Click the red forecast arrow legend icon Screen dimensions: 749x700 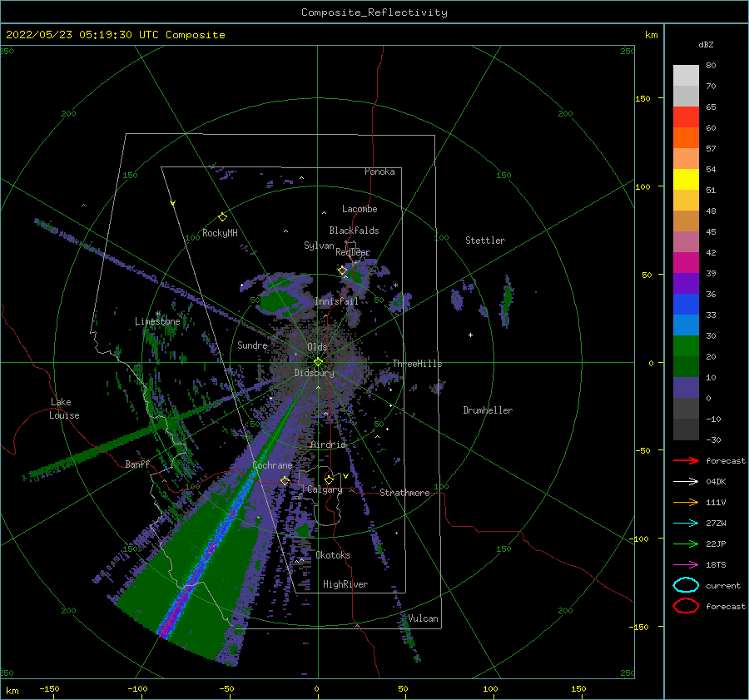[x=686, y=460]
